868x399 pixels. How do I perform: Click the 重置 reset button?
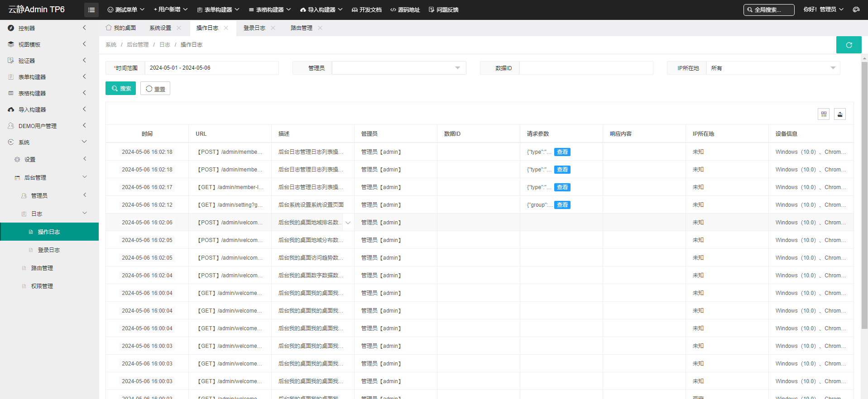click(x=155, y=88)
